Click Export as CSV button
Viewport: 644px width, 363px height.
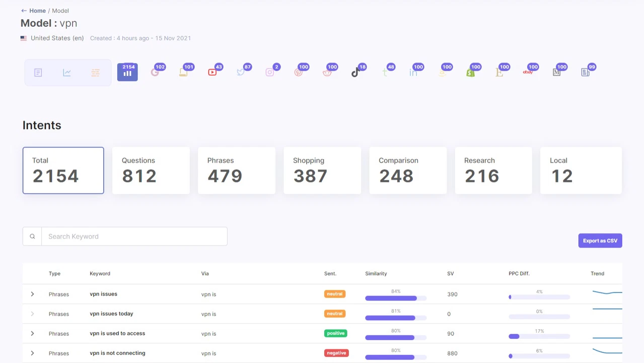600,240
